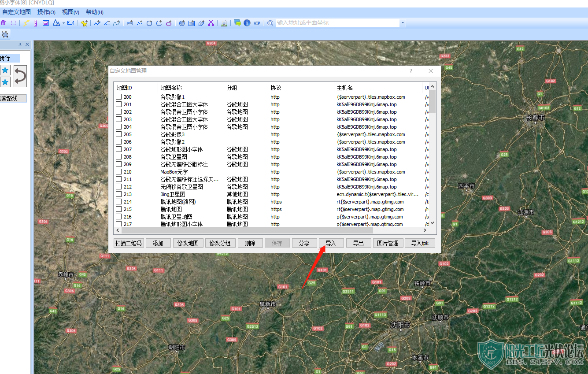This screenshot has width=588, height=374.
Task: Click the magnifier search icon
Action: (x=270, y=23)
